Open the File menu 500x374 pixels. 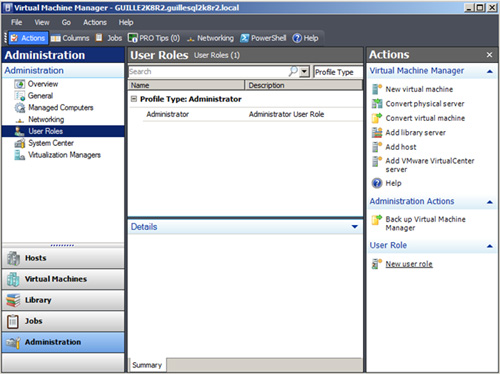tap(16, 22)
